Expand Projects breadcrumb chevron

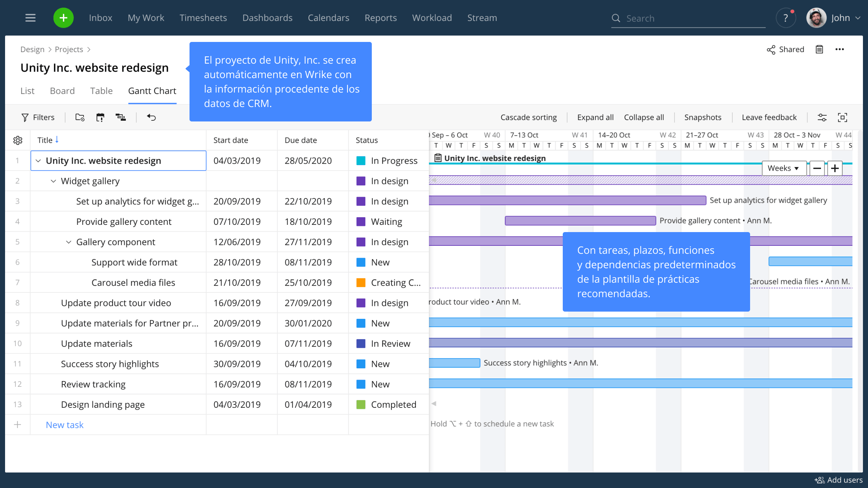pos(89,50)
